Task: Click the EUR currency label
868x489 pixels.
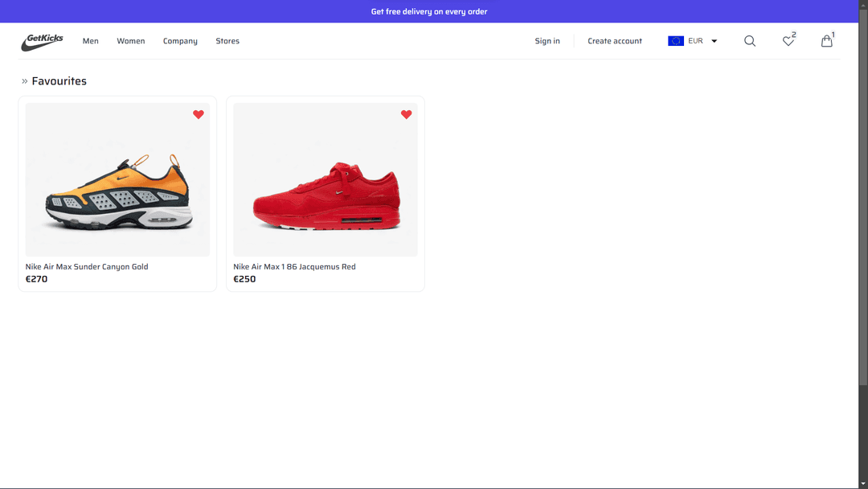Action: pyautogui.click(x=695, y=41)
